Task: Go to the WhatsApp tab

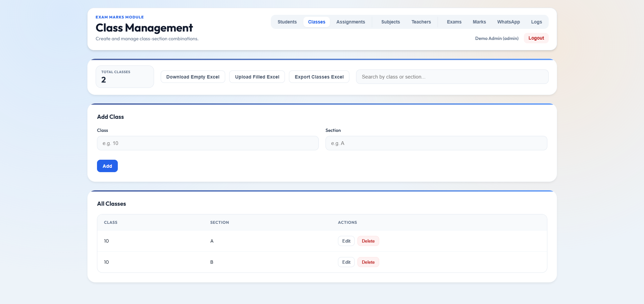Action: 508,22
